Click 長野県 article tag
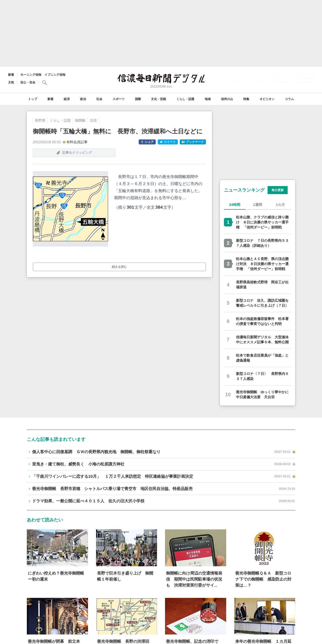The height and width of the screenshot is (644, 322). [40, 120]
